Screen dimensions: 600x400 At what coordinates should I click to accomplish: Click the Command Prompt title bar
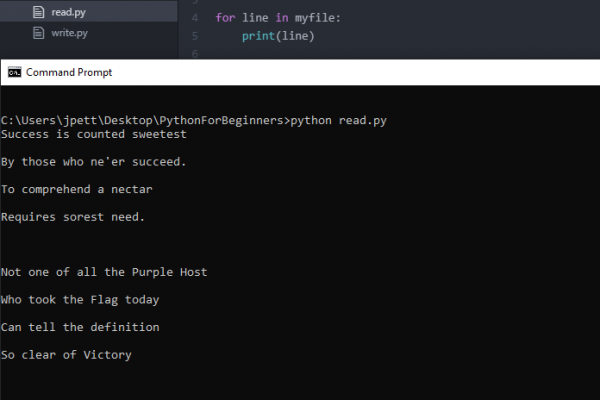(300, 72)
